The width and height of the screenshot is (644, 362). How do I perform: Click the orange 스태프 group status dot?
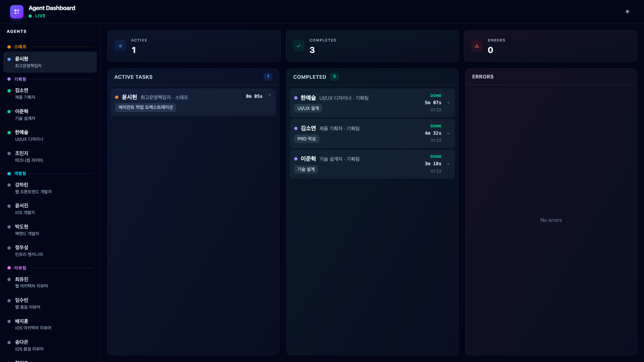tap(9, 47)
